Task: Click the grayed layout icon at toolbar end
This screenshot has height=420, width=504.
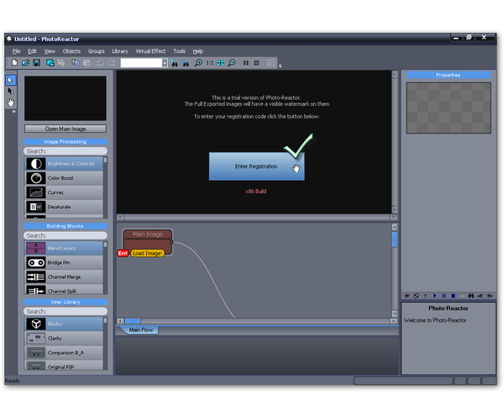Action: 271,63
